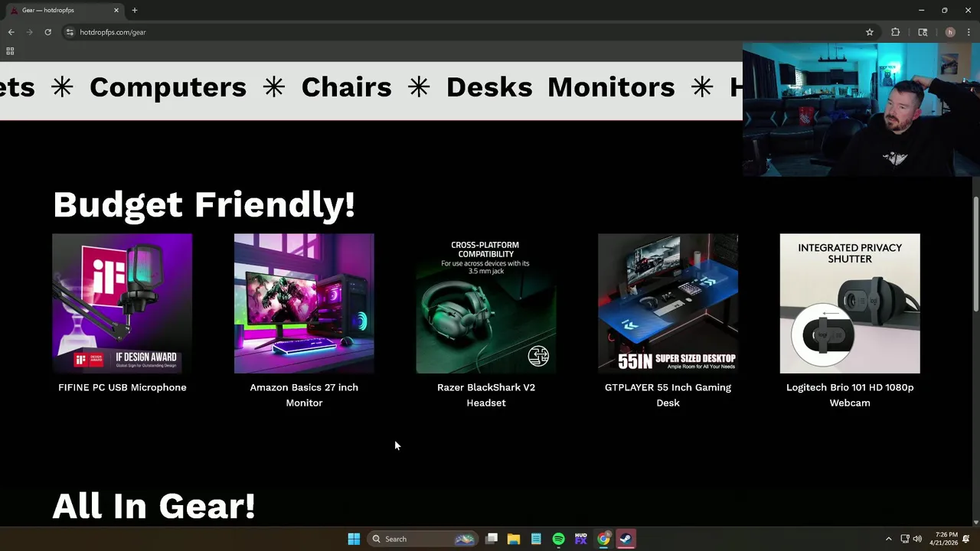Image resolution: width=980 pixels, height=551 pixels.
Task: Open Chrome's three-dot menu
Action: pos(969,32)
